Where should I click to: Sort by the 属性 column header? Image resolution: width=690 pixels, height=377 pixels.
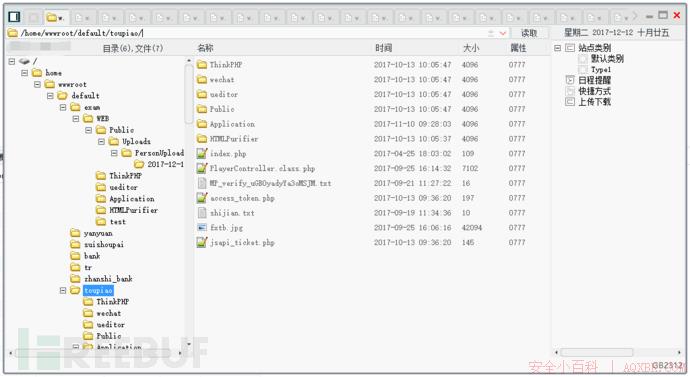[x=518, y=48]
